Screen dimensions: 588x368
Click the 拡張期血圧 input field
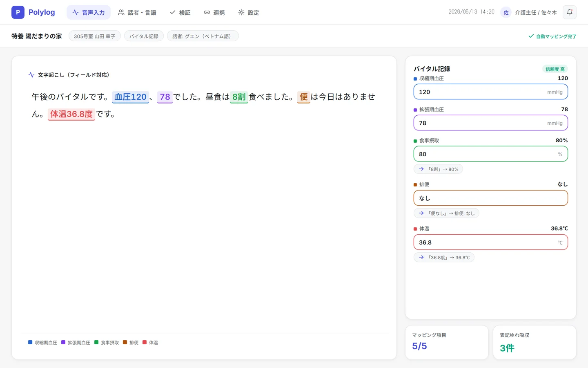(x=491, y=123)
